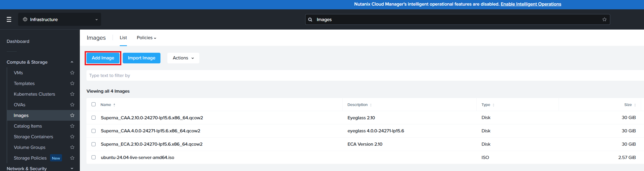Screen dimensions: 644x171
Task: Open the Superna_ECA.2.10.0-24270-lp15.6.x86_64.qcow2 image
Action: pyautogui.click(x=152, y=144)
